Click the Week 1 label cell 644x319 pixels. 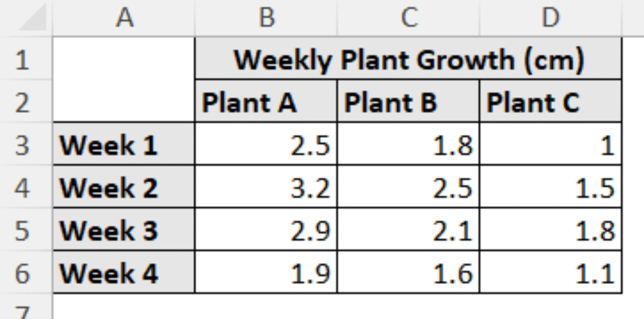tap(124, 144)
